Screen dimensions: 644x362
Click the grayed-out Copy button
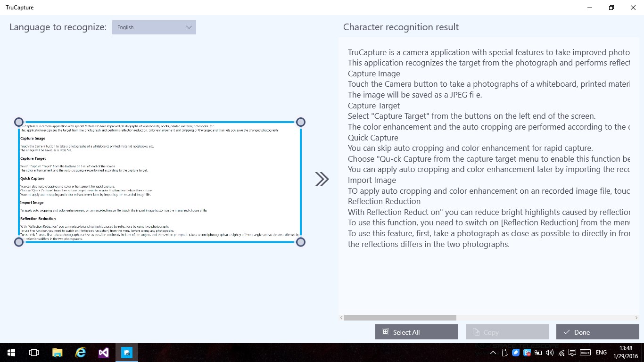click(507, 332)
